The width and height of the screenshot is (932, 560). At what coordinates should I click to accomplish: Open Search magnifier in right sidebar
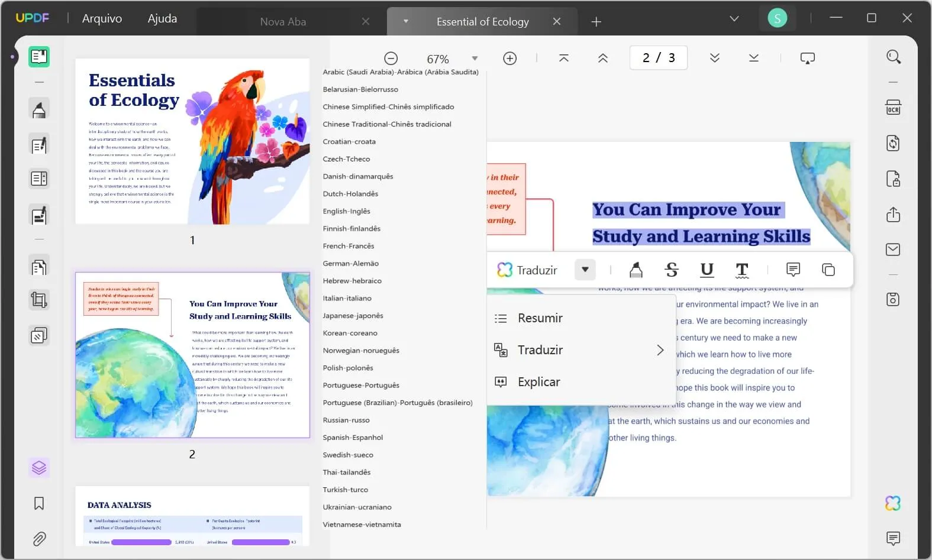tap(894, 57)
